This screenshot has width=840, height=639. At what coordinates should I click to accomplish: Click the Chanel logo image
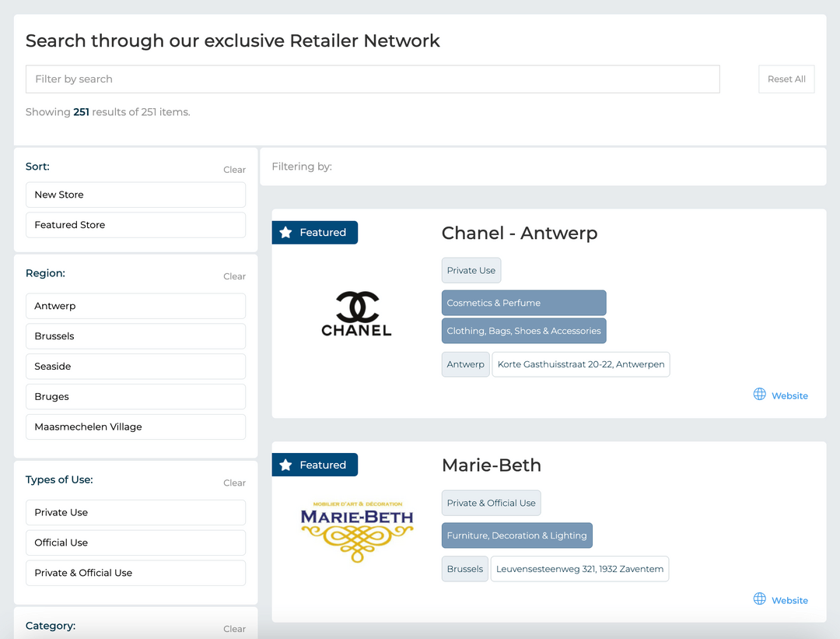pyautogui.click(x=356, y=314)
